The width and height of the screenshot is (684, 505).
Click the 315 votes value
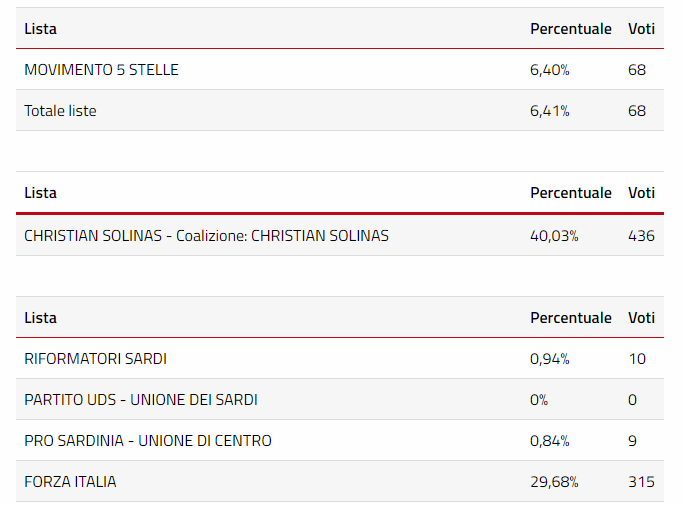tap(641, 482)
